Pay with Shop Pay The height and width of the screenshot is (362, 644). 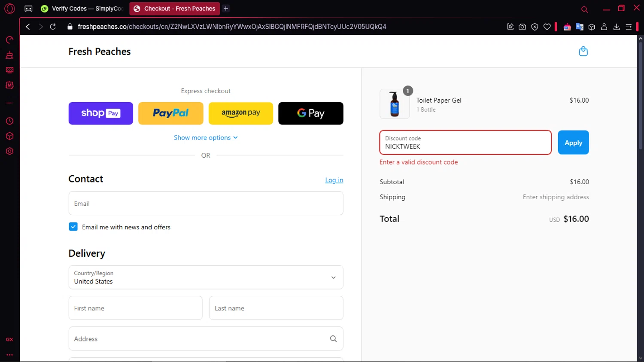point(101,113)
